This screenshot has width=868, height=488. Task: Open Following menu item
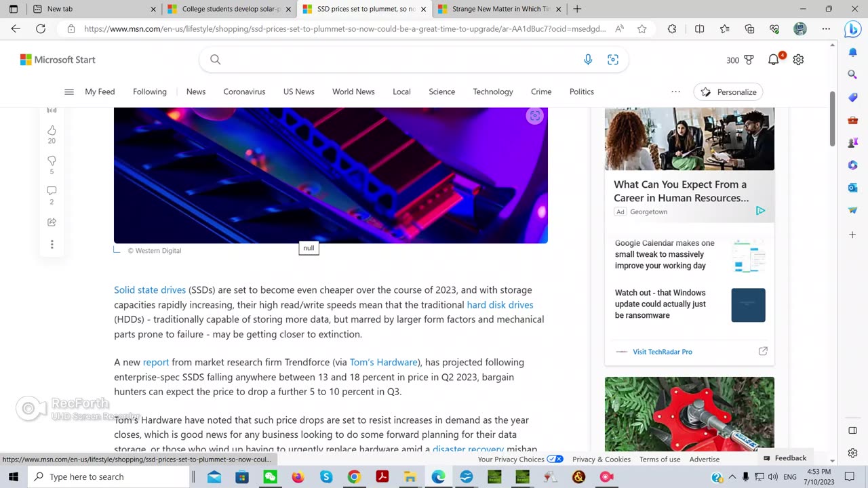click(x=149, y=91)
